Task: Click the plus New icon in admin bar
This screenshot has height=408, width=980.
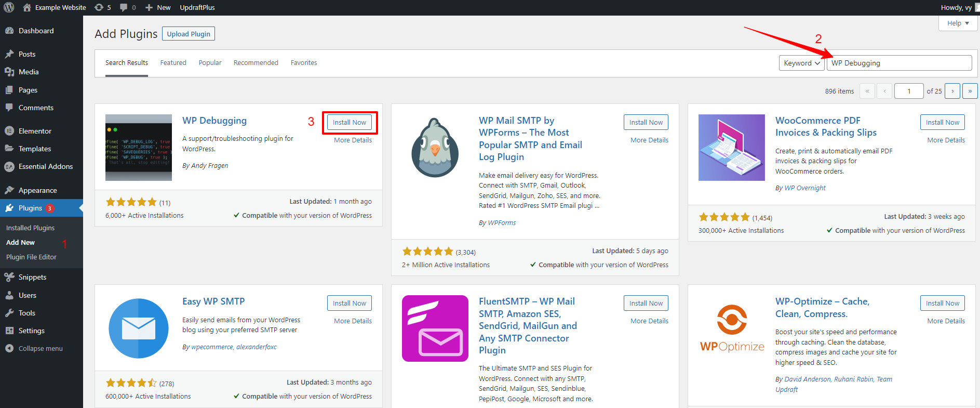Action: click(149, 7)
